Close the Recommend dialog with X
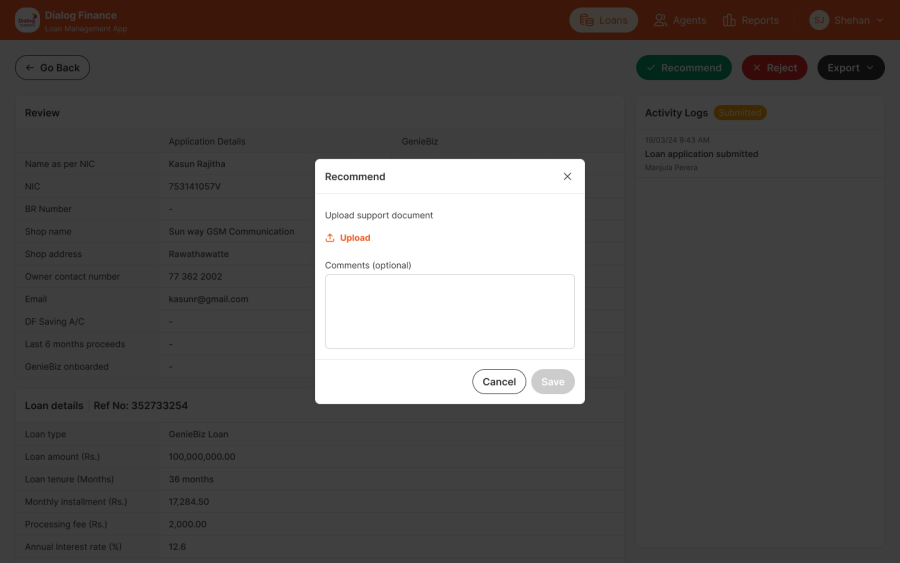The height and width of the screenshot is (563, 900). tap(567, 176)
